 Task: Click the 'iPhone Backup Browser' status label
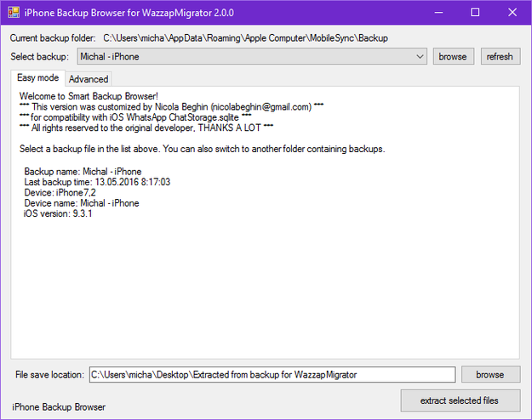click(59, 407)
